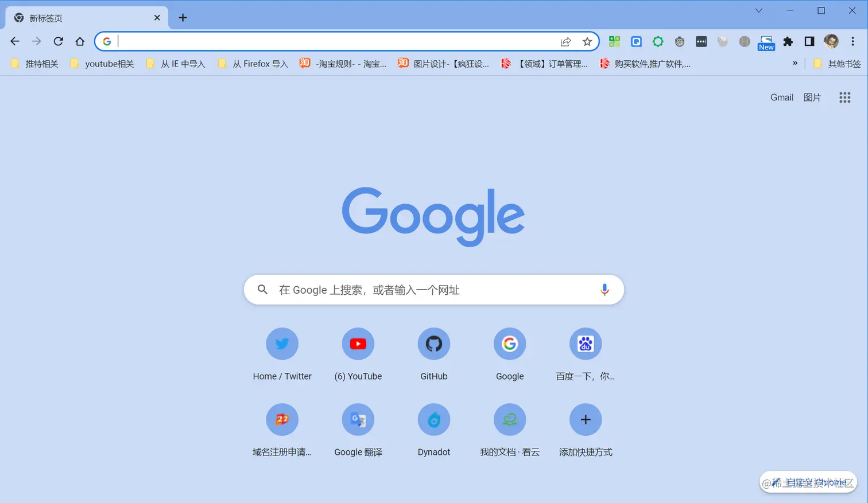Open the home page icon
The image size is (868, 503).
pos(80,41)
